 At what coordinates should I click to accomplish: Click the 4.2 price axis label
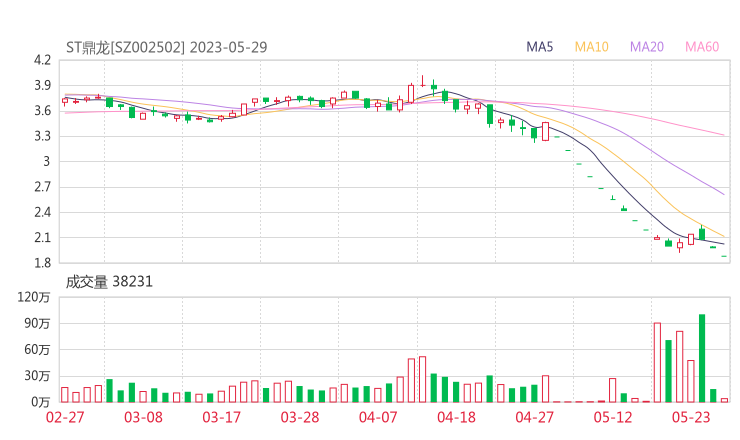42,60
